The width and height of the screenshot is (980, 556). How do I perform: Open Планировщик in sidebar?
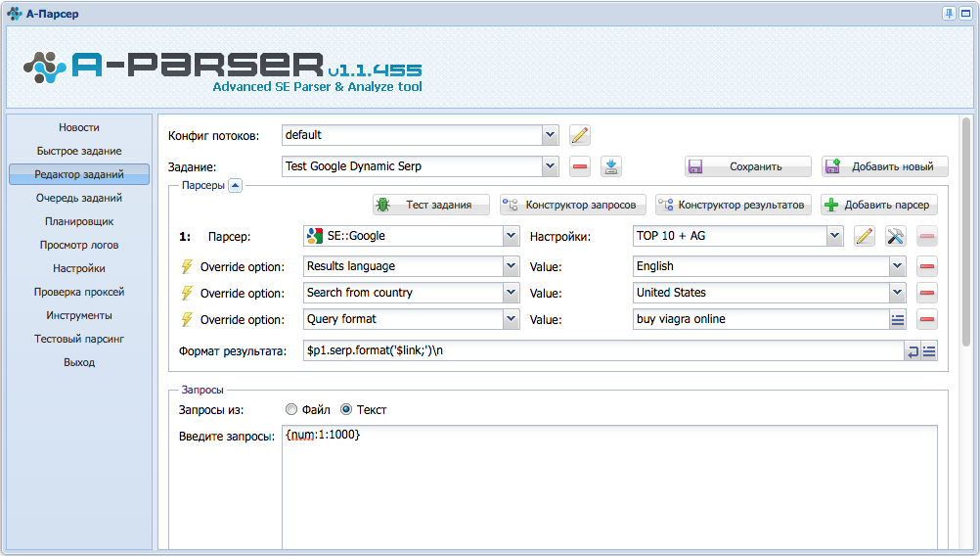click(79, 221)
